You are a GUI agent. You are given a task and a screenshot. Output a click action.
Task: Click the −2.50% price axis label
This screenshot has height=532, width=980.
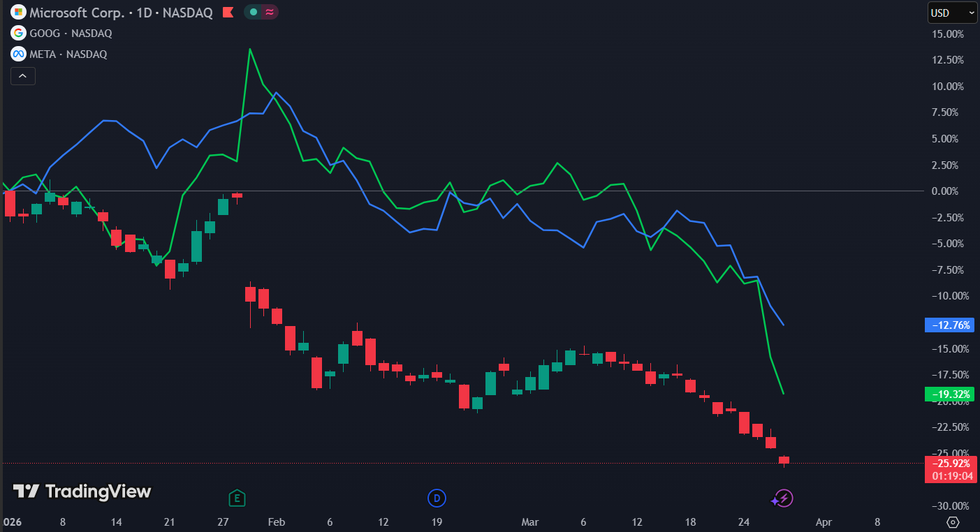(947, 217)
